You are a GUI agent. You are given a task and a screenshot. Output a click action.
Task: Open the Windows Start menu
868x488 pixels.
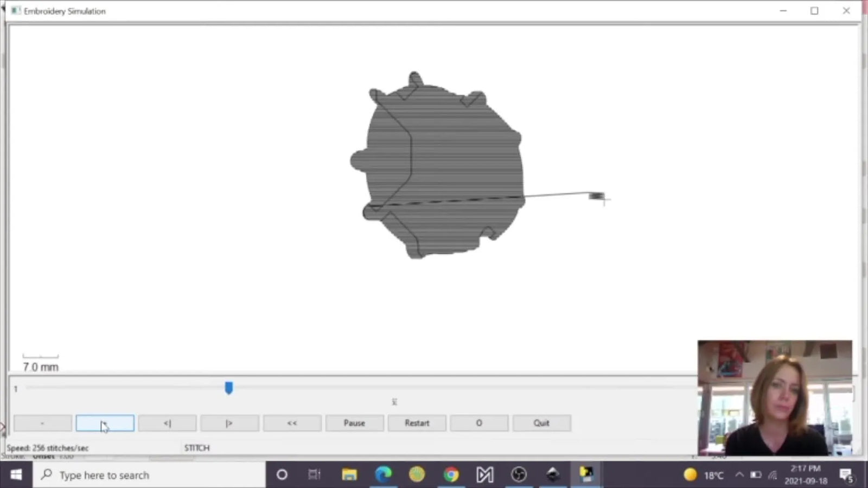pos(16,475)
